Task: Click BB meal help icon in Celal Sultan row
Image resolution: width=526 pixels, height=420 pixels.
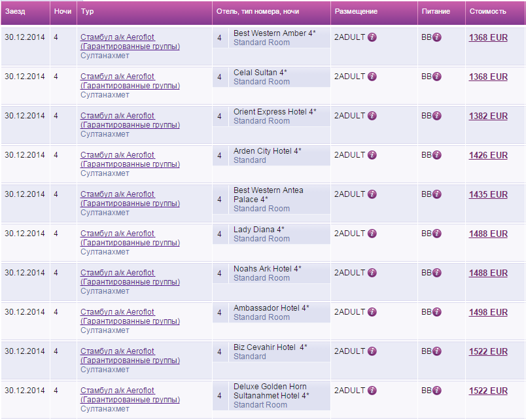Action: pos(437,77)
